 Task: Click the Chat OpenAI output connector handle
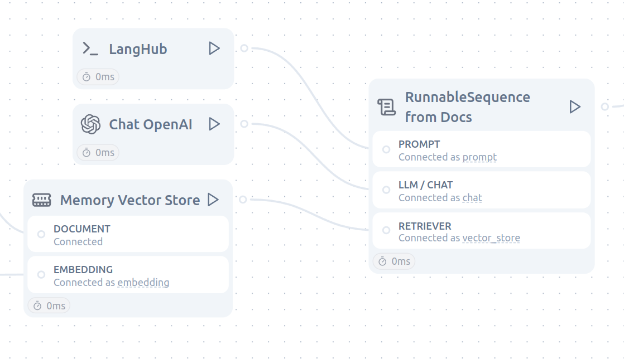pyautogui.click(x=244, y=124)
